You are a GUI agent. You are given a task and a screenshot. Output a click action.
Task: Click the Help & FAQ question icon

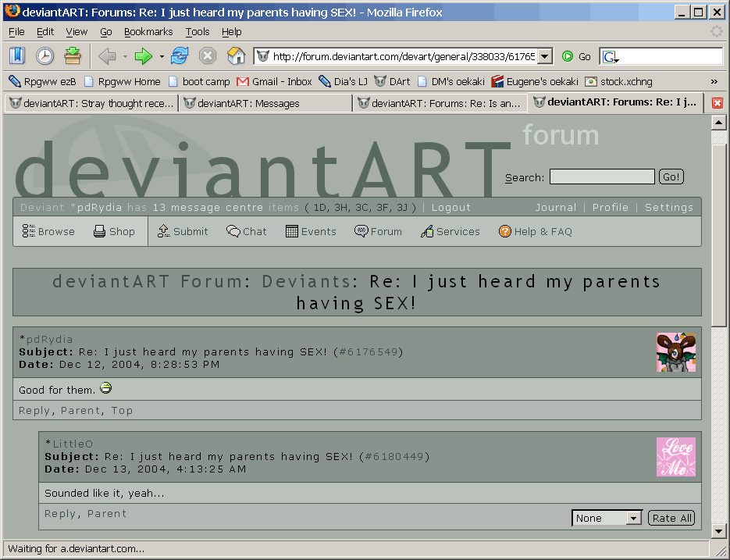[x=504, y=231]
